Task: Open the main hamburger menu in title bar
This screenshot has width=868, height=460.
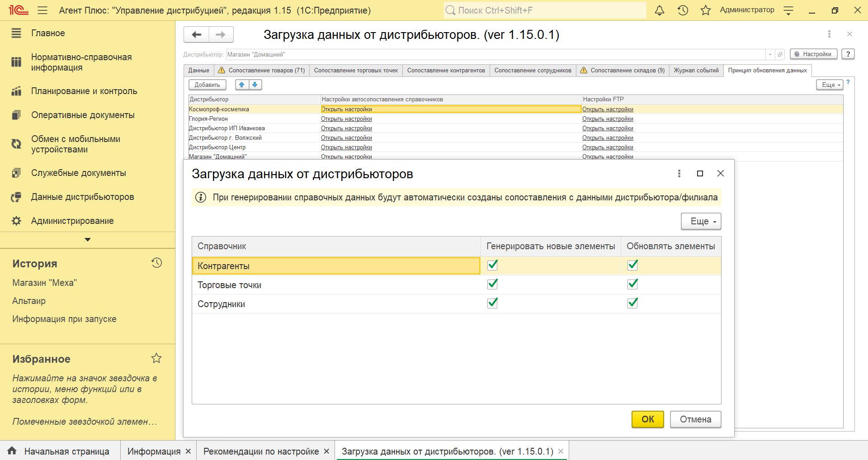Action: pyautogui.click(x=42, y=10)
